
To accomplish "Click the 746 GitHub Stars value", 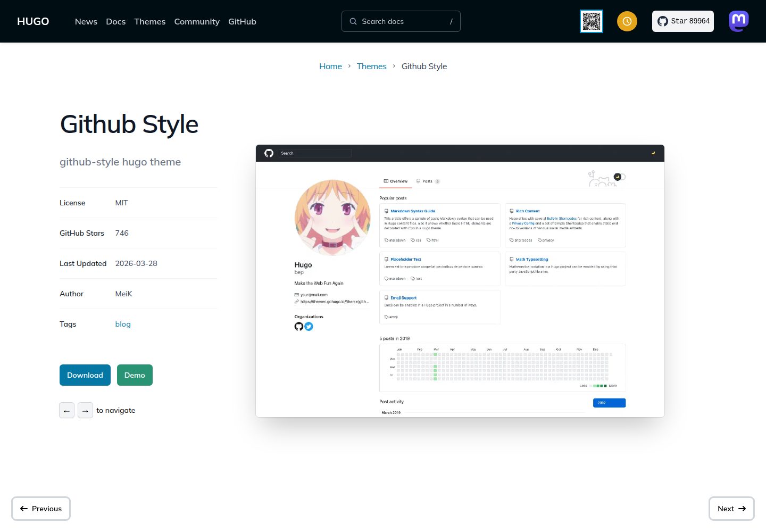I will tap(122, 233).
